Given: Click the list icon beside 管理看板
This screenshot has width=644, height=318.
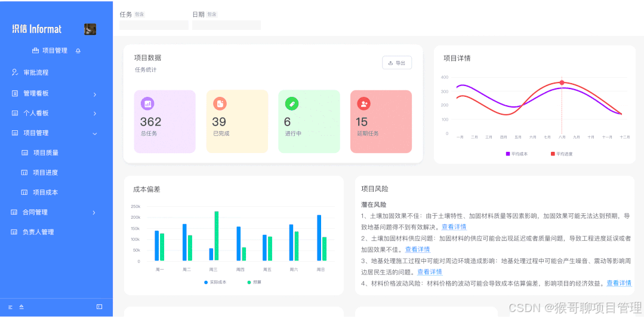Looking at the screenshot, I should click(x=15, y=93).
